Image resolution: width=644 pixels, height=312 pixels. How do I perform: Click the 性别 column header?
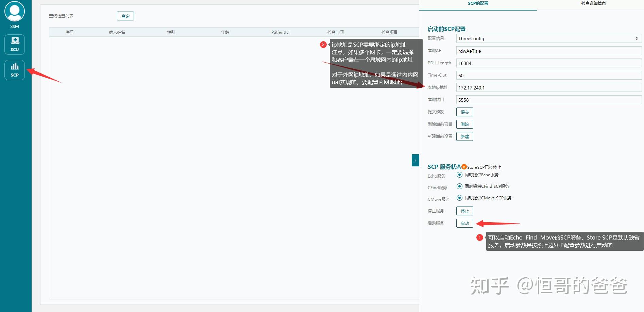pyautogui.click(x=171, y=32)
